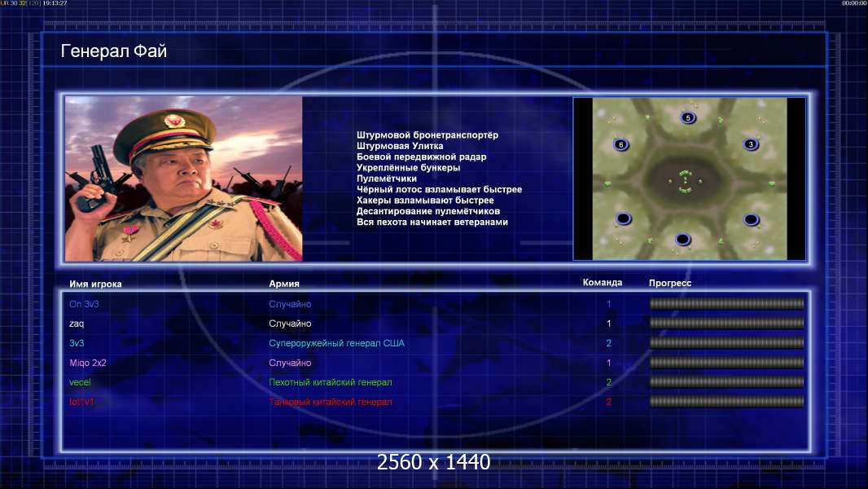Pick empty start slot at minimap bottom-right

pyautogui.click(x=752, y=220)
